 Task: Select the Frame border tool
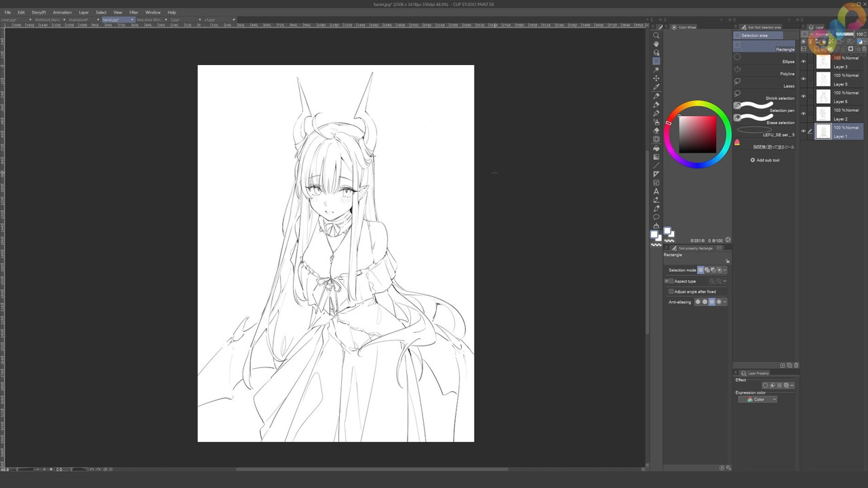coord(656,183)
